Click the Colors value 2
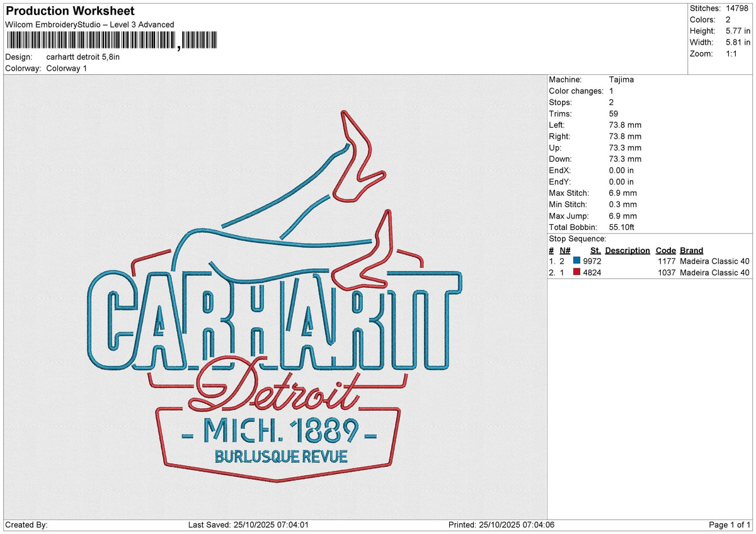Viewport: 756px width, 534px height. [728, 20]
